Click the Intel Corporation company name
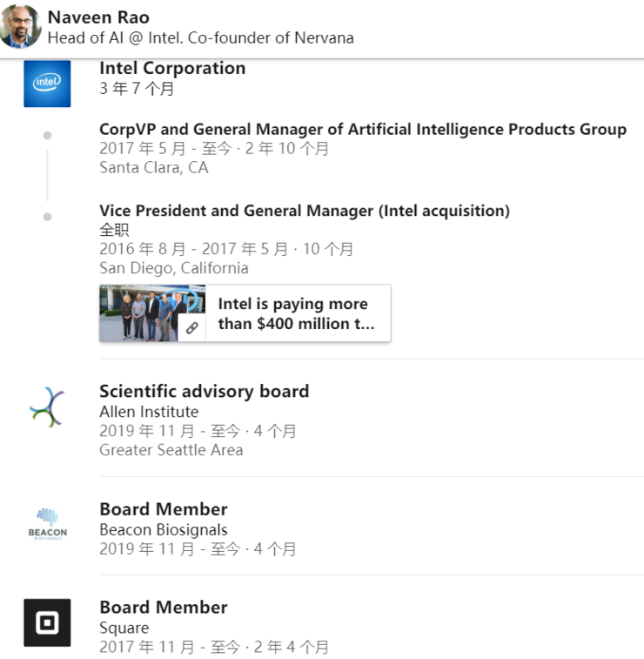The height and width of the screenshot is (659, 644). pos(172,68)
